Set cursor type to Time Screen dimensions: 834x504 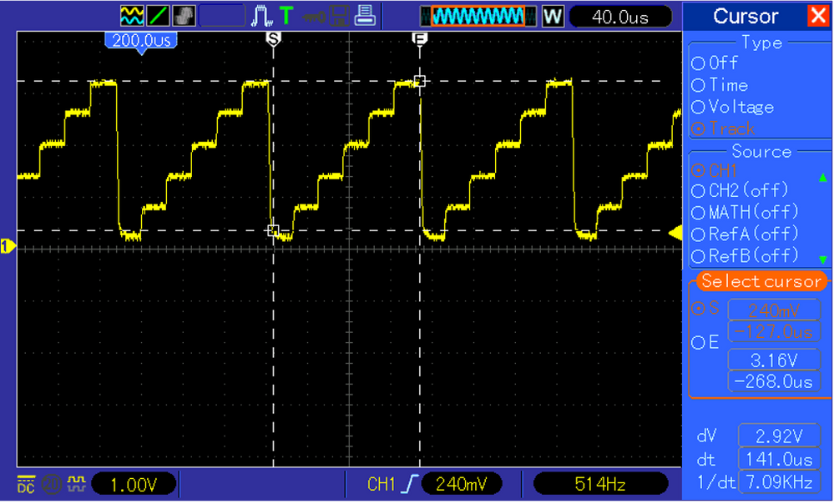point(719,85)
